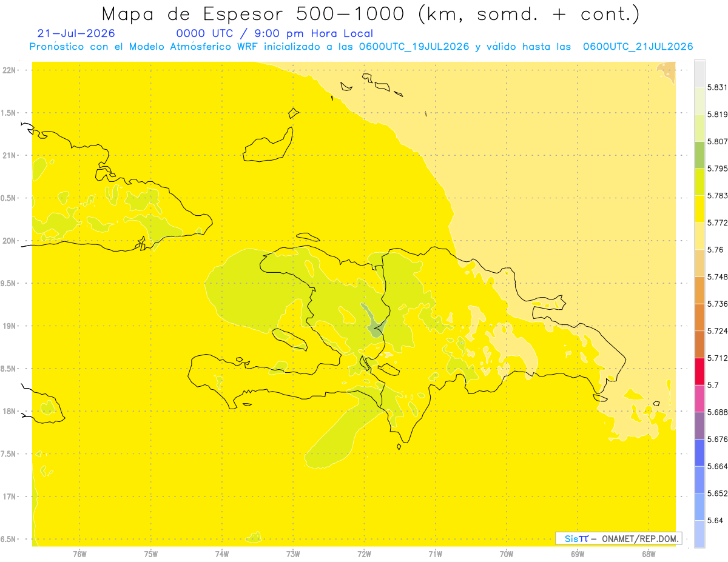728x562 pixels.
Task: Select the '5.64' colorbar label
Action: [715, 520]
